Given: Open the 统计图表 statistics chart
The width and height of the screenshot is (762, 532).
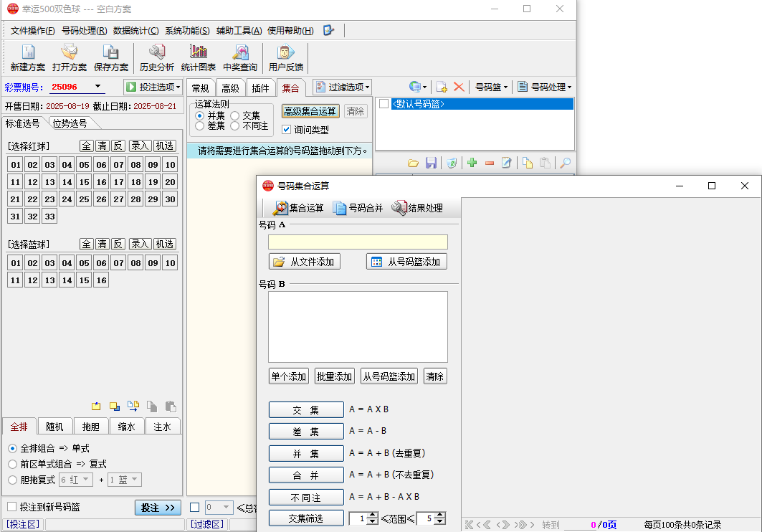Looking at the screenshot, I should [198, 57].
